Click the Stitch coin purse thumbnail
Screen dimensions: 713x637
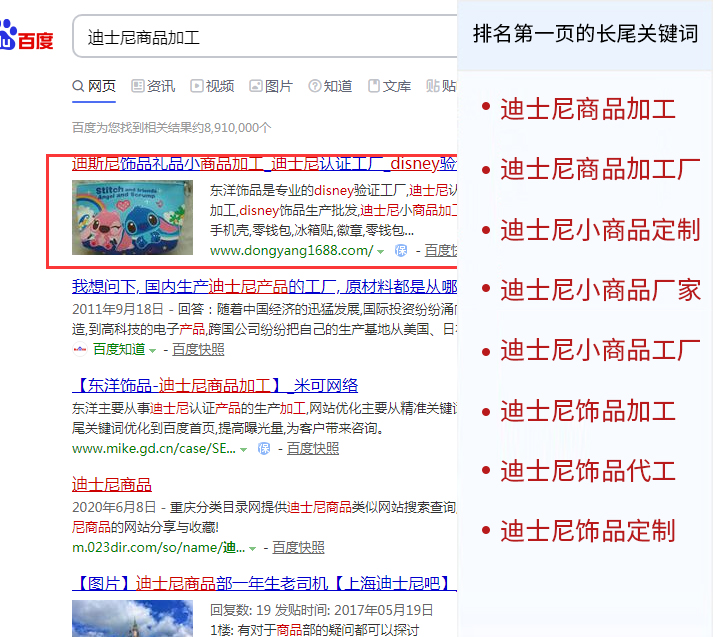[132, 217]
